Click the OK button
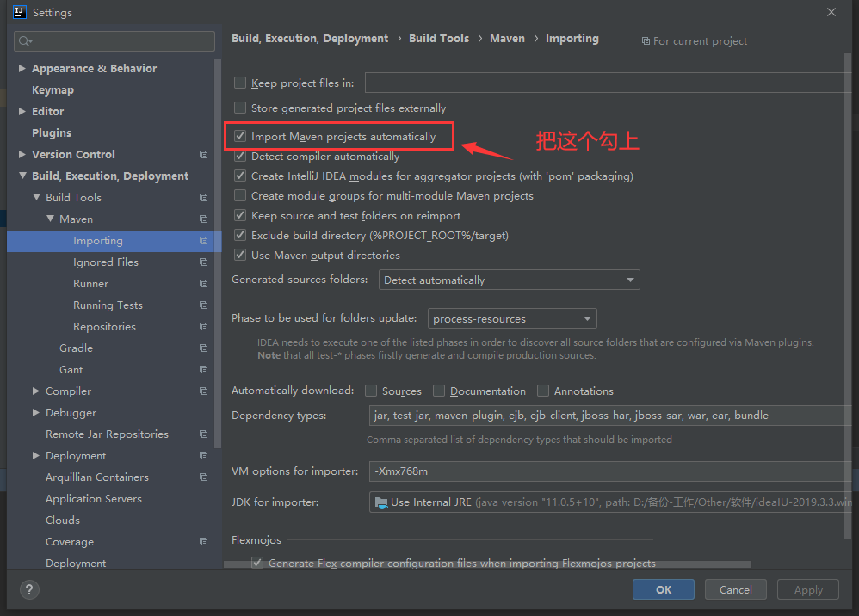 point(664,589)
